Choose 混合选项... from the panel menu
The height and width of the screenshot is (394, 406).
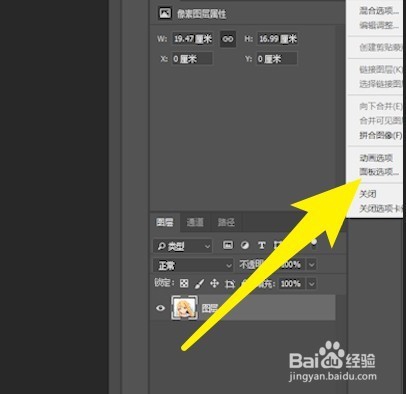tap(378, 11)
